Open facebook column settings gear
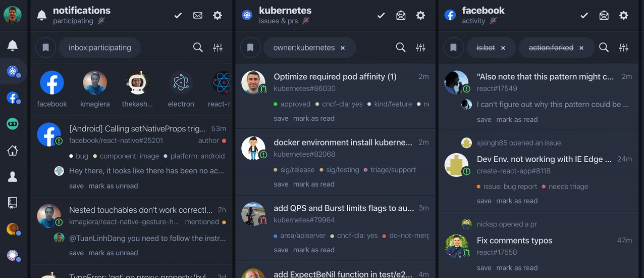644x278 pixels. tap(624, 16)
